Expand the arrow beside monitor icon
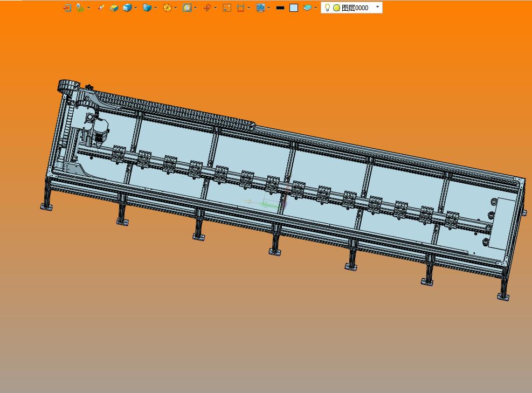The width and height of the screenshot is (532, 393). point(268,8)
